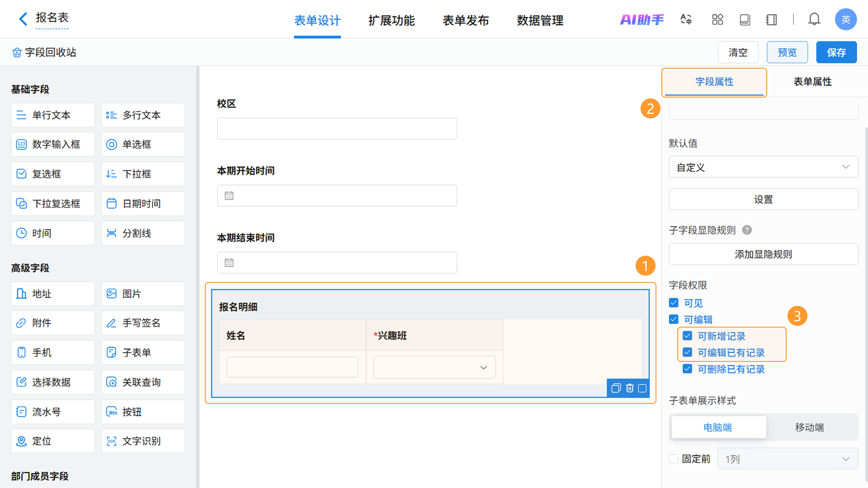Add a 文字识别 OCR field
Screen dimensions: 868x488
point(143,441)
